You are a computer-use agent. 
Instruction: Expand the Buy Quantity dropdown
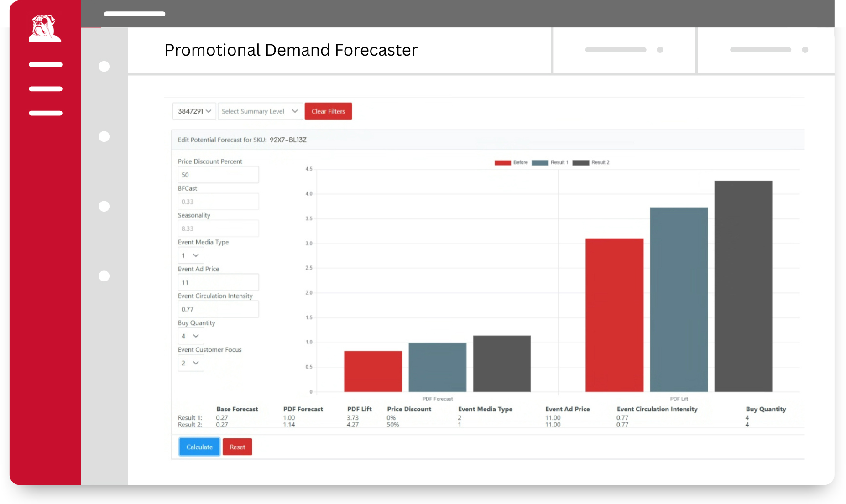pyautogui.click(x=190, y=336)
